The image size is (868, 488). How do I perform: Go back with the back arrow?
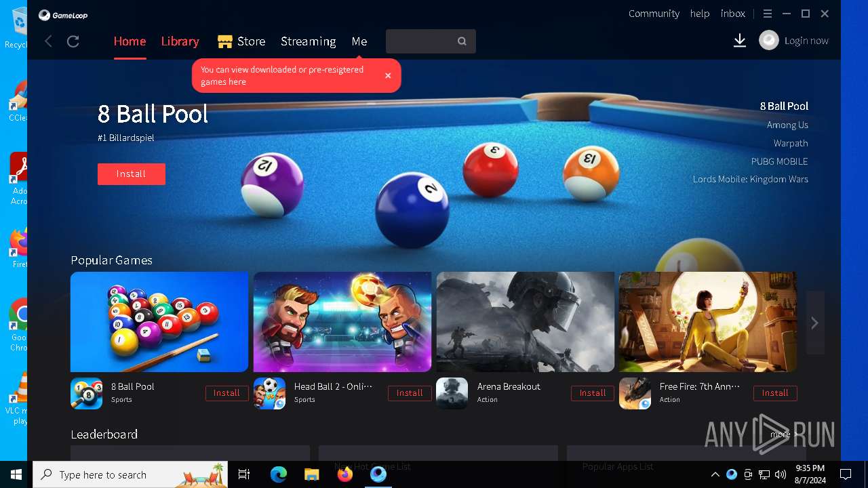coord(48,41)
